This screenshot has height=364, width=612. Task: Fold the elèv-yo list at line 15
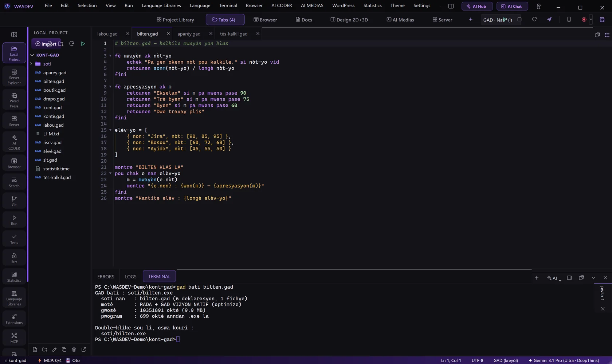[x=110, y=130]
